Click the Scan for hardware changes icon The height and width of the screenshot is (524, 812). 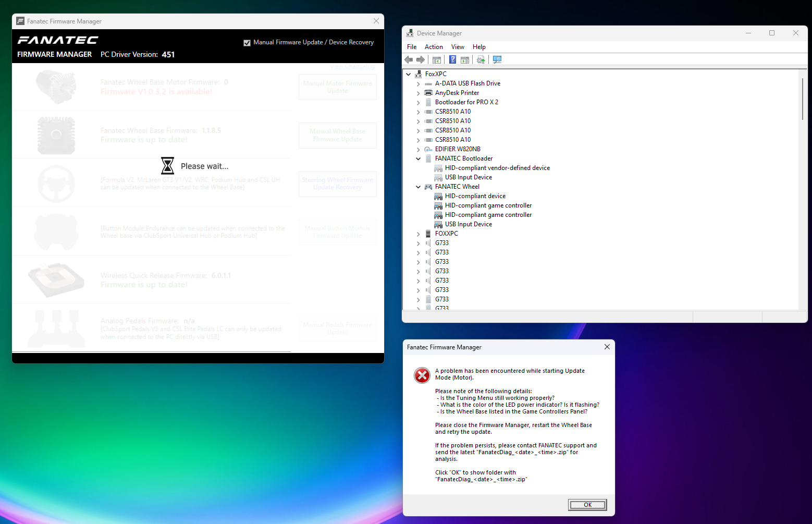(x=497, y=60)
